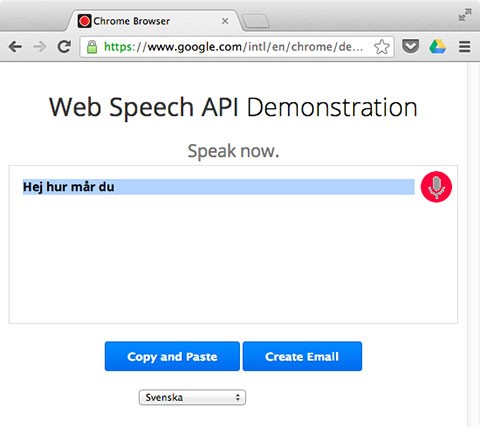Click the Copy and Paste button

[172, 356]
